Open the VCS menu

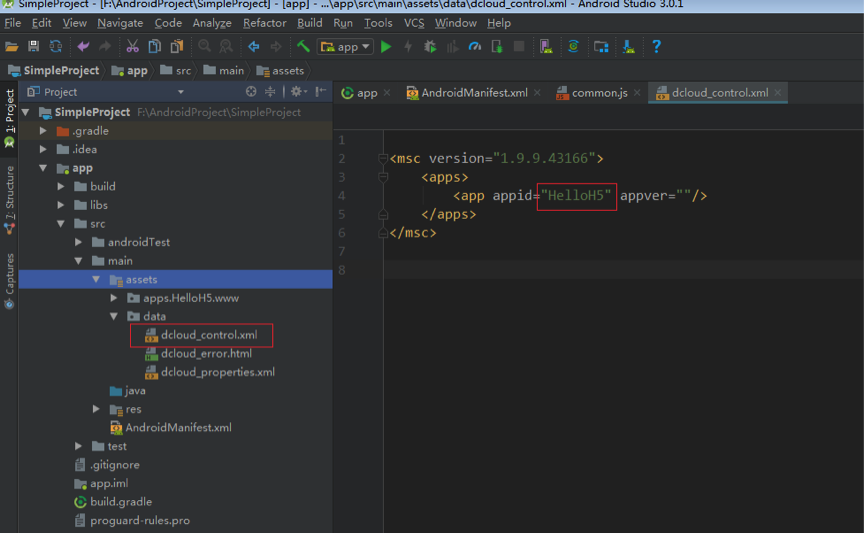point(414,23)
